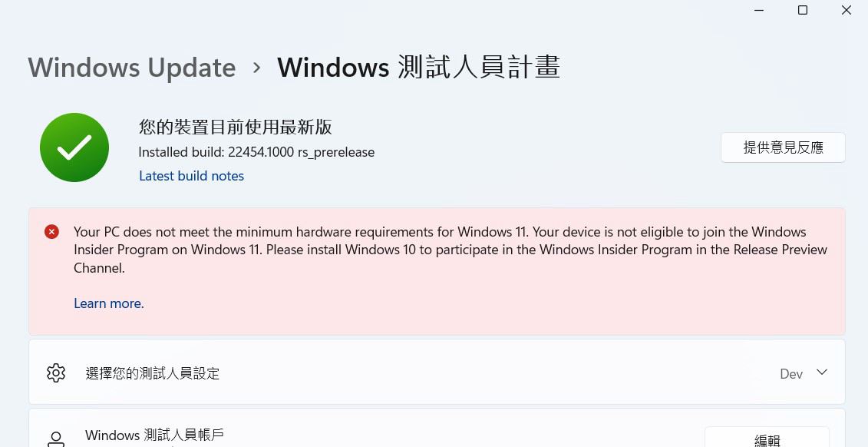Go back to Windows Update breadcrumb
The height and width of the screenshot is (447, 868).
pos(132,68)
